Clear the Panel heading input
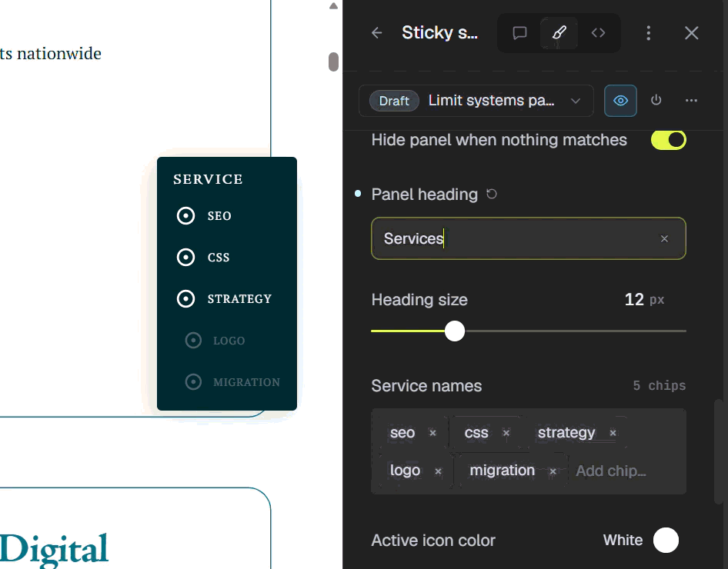 [x=664, y=238]
